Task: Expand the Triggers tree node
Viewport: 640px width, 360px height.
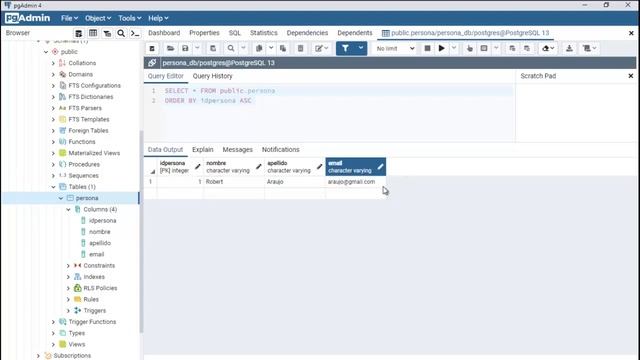Action: coord(69,311)
